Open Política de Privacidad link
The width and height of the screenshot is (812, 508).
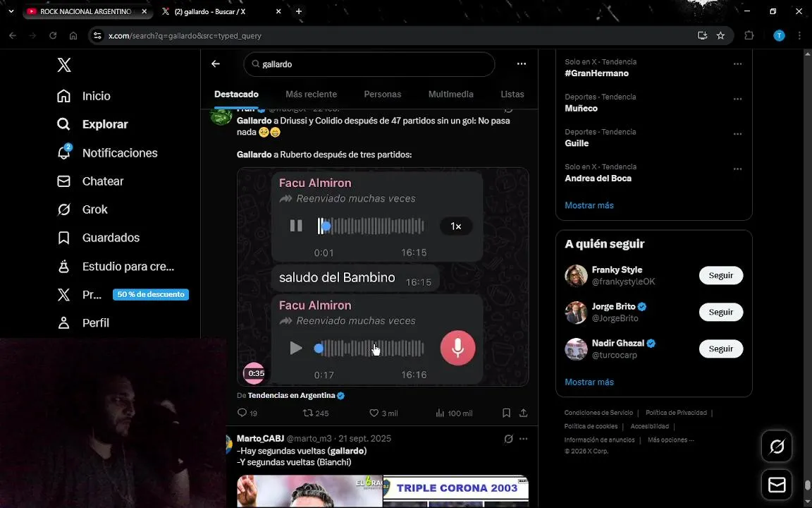[676, 413]
